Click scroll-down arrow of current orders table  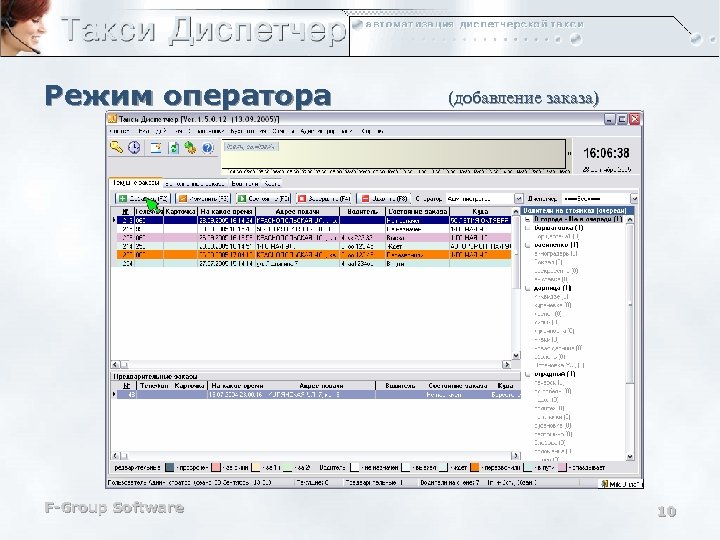[x=516, y=355]
